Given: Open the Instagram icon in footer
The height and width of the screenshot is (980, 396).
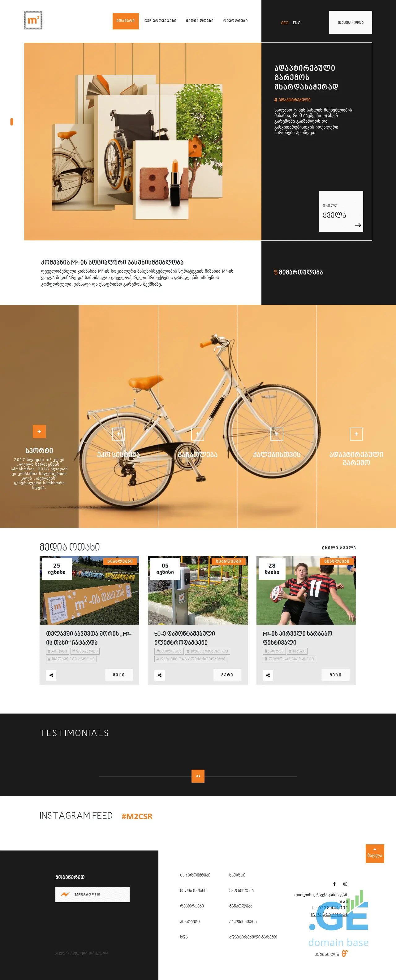Looking at the screenshot, I should coord(345,884).
